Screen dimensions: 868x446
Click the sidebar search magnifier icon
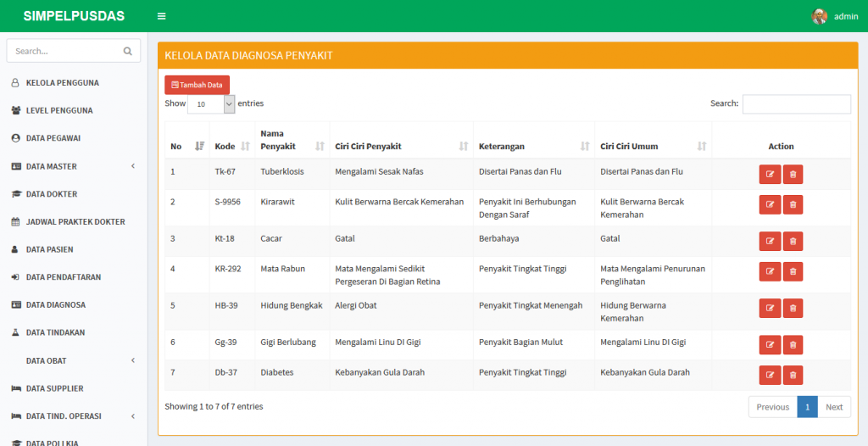(128, 51)
